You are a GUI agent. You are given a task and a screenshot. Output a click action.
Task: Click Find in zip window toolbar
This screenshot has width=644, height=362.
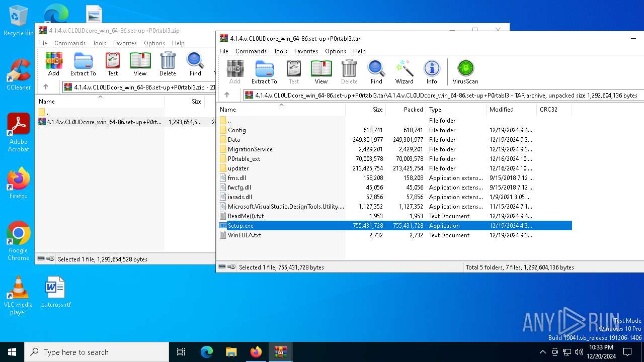[x=195, y=64]
